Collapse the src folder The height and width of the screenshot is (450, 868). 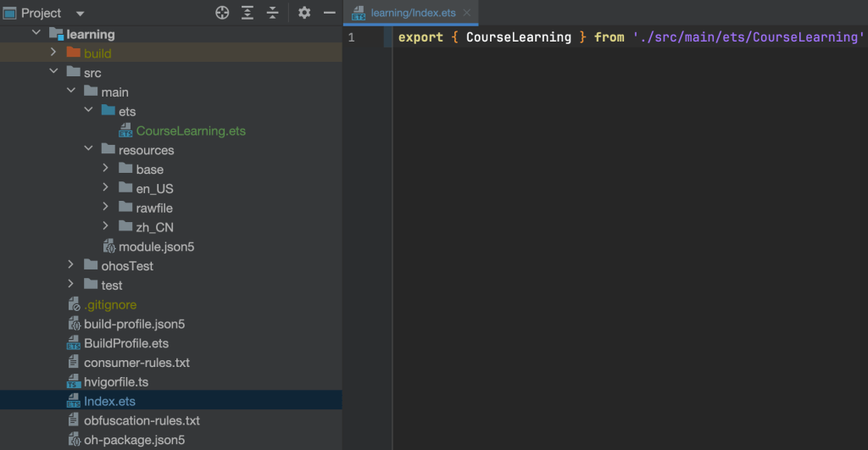53,73
